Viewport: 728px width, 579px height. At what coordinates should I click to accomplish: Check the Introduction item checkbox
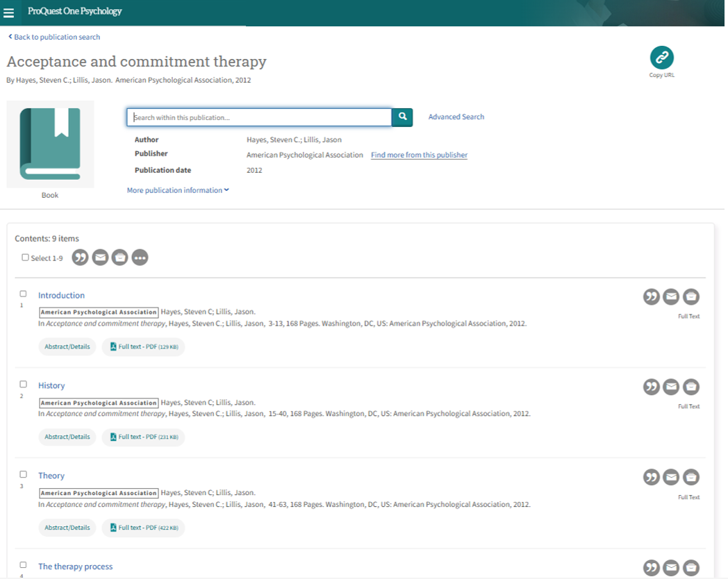(x=23, y=294)
